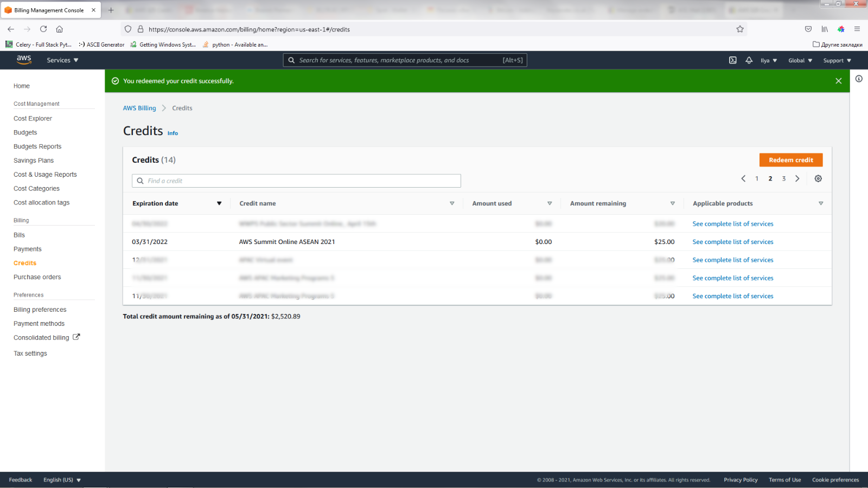Select Payment methods in sidebar
Viewport: 868px width, 488px height.
[39, 324]
